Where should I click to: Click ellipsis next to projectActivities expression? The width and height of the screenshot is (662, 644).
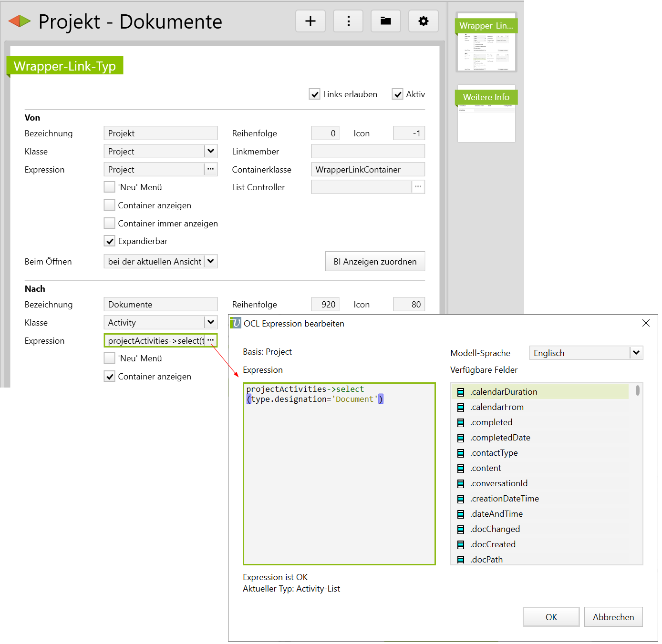210,340
